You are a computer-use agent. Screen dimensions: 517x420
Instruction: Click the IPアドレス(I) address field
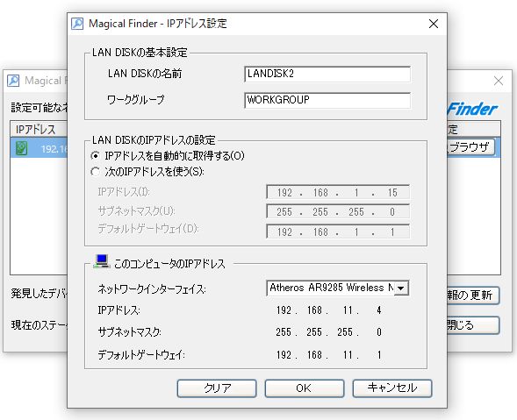pos(338,192)
